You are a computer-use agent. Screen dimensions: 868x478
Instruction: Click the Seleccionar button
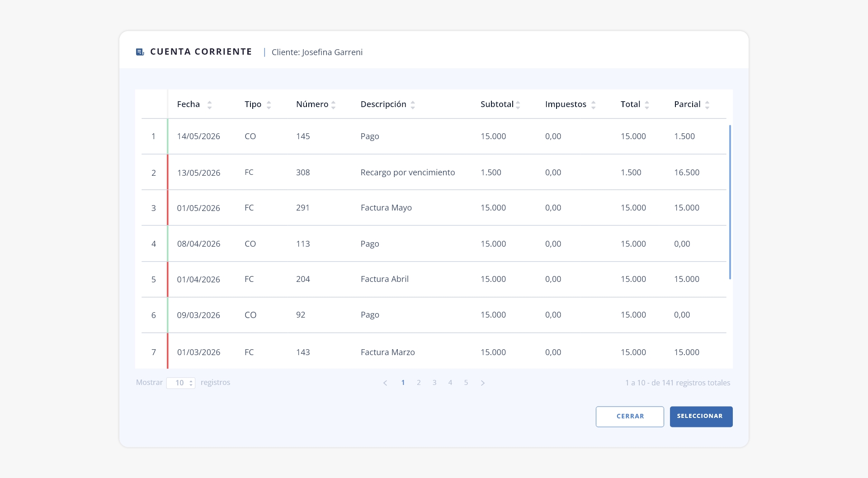[x=701, y=417]
